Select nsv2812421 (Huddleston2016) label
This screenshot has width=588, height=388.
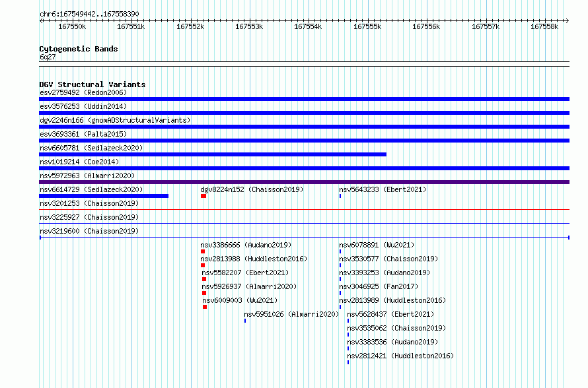400,356
